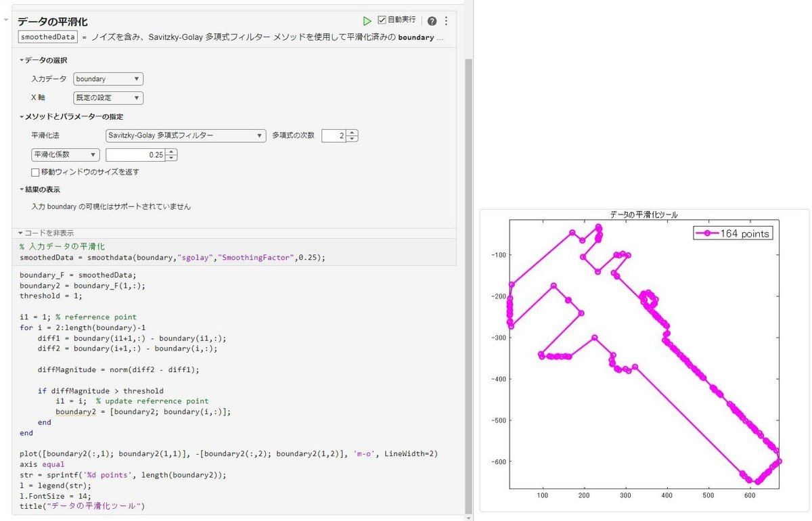
Task: Increase smoothing factor 0.25 with up arrow
Action: 172,152
